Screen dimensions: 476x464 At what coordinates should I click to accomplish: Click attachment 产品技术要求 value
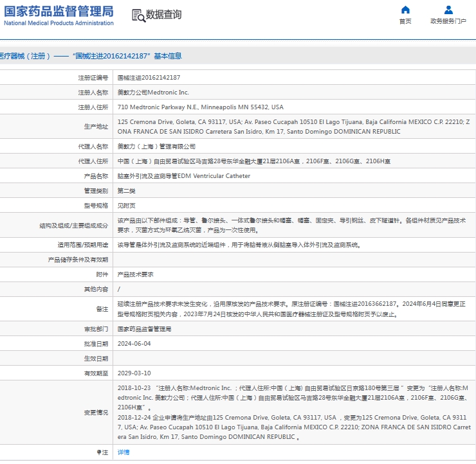click(135, 274)
